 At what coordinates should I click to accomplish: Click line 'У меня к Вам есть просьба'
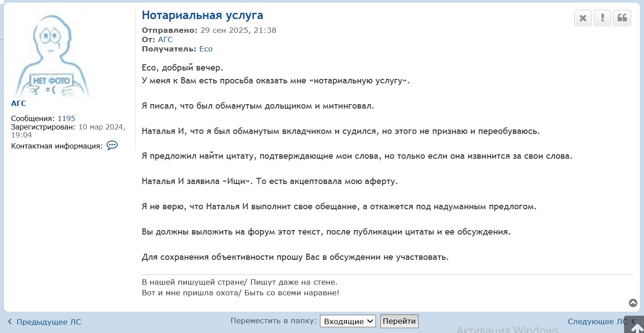[276, 81]
